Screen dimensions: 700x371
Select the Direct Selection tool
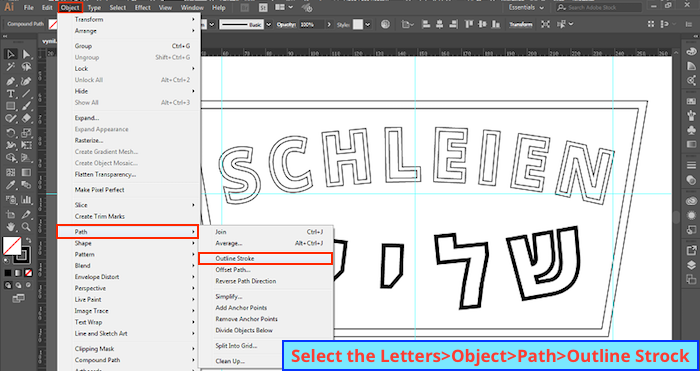point(26,54)
